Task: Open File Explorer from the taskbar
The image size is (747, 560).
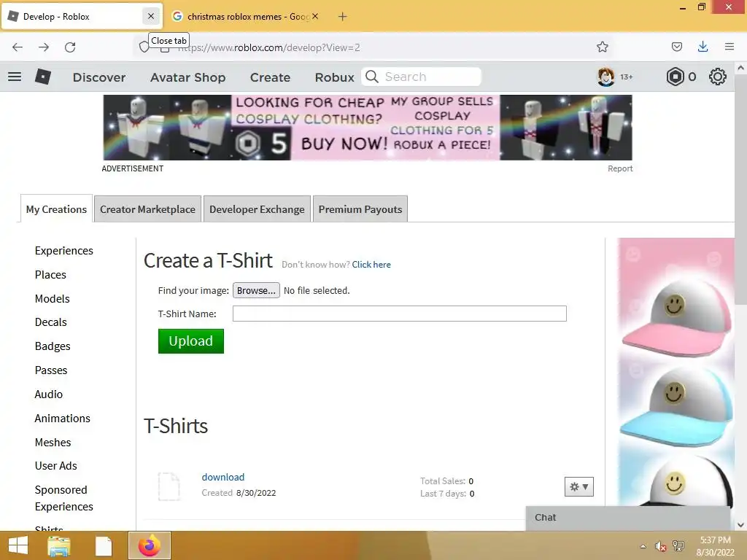Action: tap(59, 545)
